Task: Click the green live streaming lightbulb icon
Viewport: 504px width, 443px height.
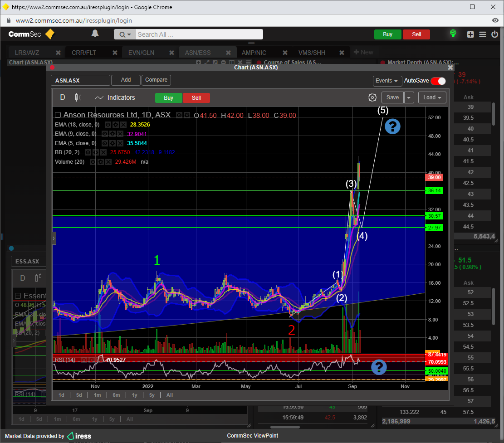Action: [x=452, y=34]
